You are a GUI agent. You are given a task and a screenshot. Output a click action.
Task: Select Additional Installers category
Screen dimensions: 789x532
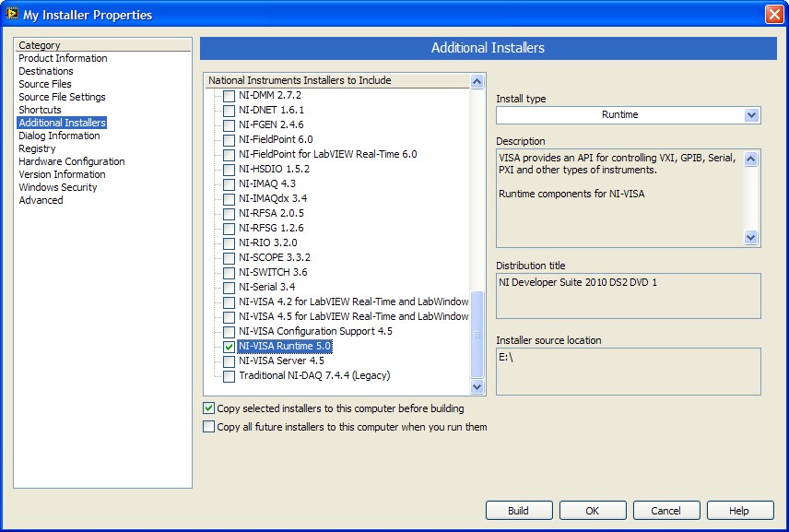[x=62, y=123]
